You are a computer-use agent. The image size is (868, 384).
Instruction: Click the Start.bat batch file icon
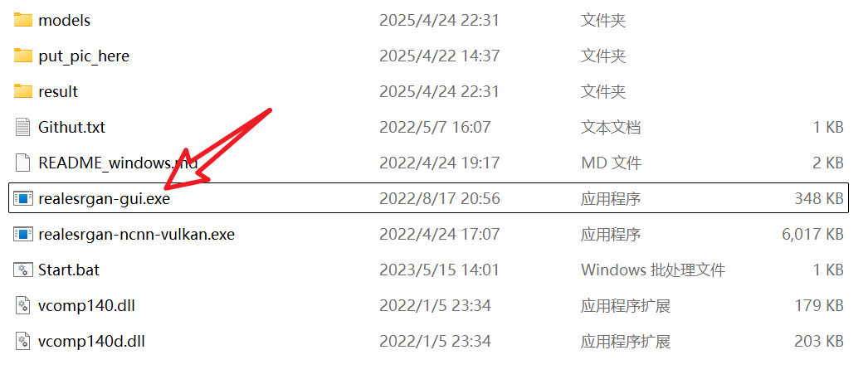pyautogui.click(x=22, y=270)
